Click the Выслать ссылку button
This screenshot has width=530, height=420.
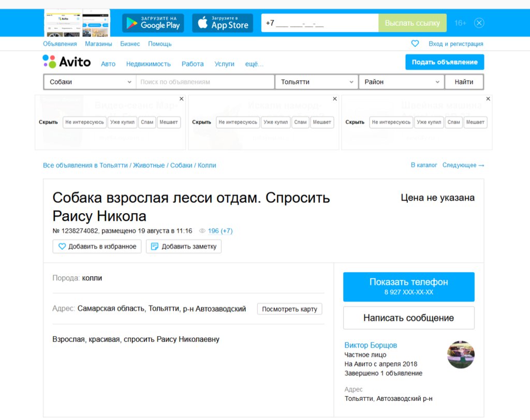pos(413,23)
